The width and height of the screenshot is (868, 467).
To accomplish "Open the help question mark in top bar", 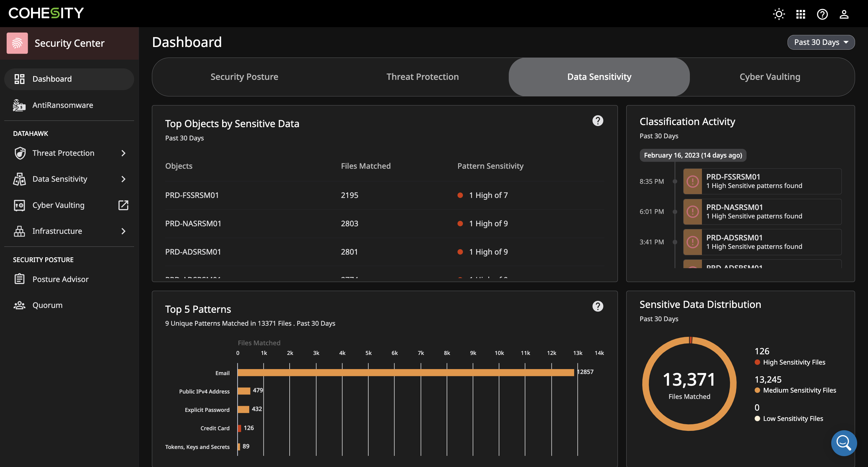I will tap(822, 14).
